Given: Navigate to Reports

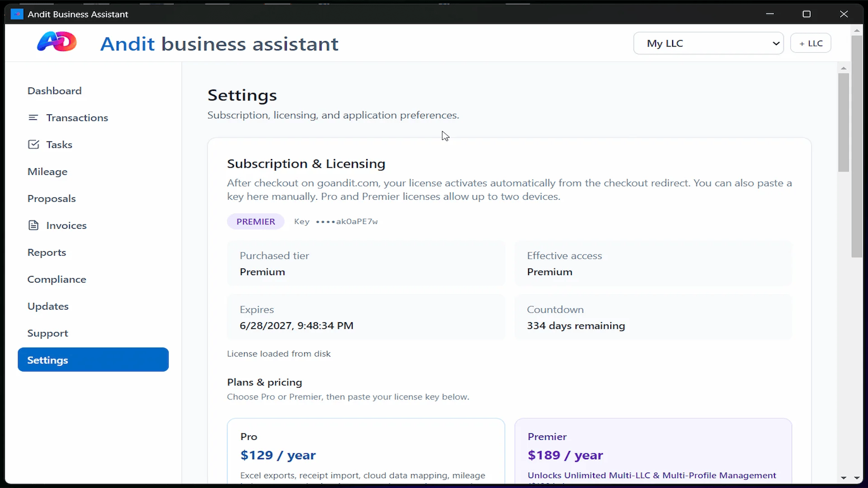Looking at the screenshot, I should tap(47, 252).
